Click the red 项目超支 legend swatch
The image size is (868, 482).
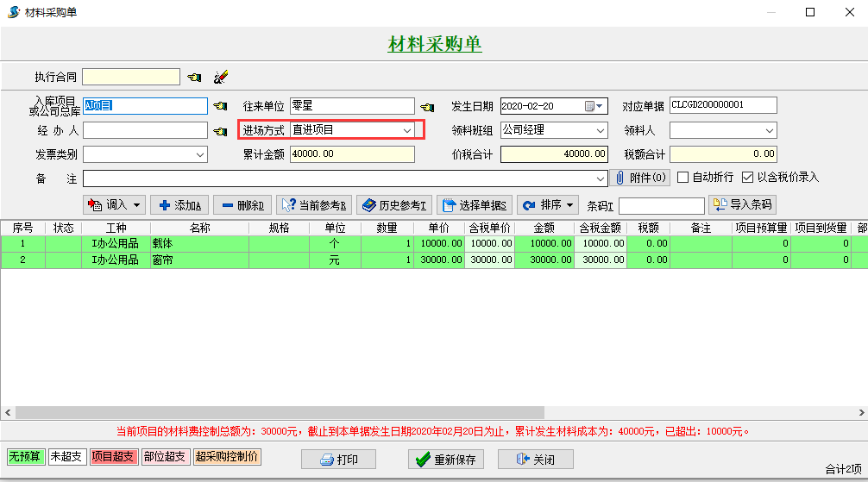[114, 457]
